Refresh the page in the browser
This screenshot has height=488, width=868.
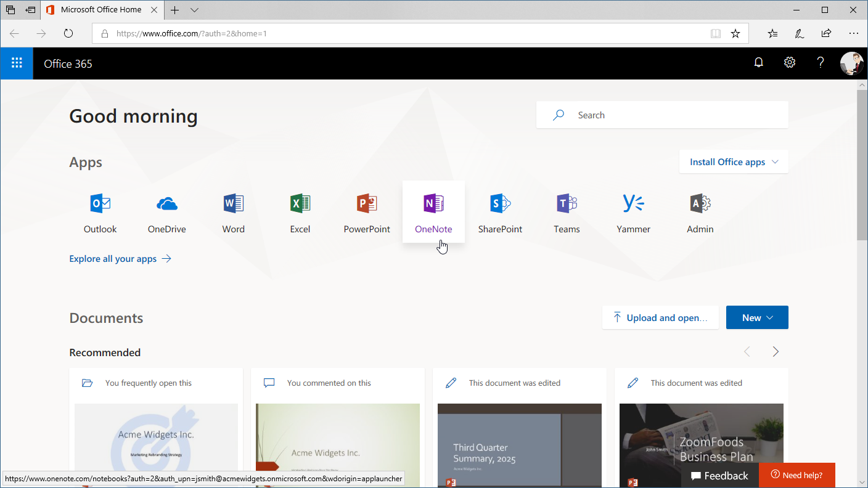[68, 33]
